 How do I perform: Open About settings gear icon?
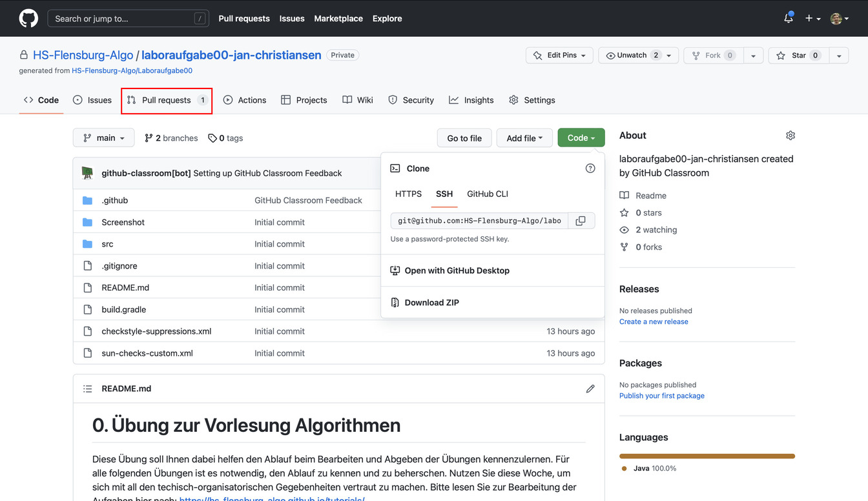tap(790, 136)
